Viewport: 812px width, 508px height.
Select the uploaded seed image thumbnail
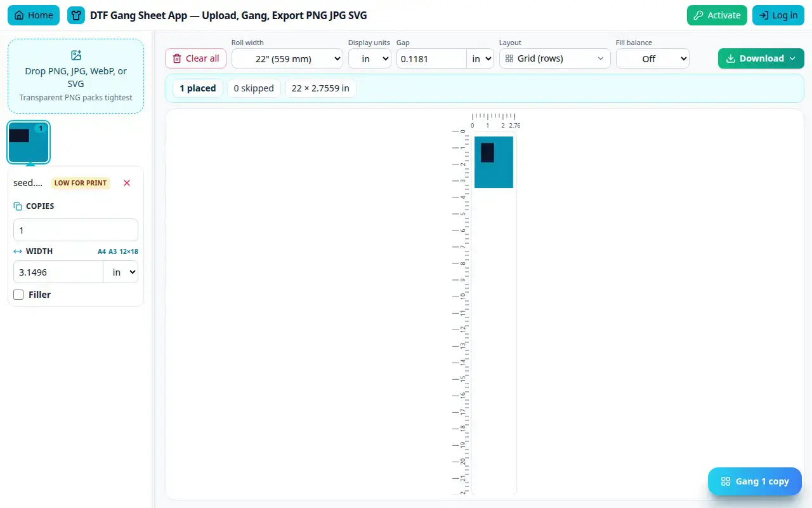point(29,142)
